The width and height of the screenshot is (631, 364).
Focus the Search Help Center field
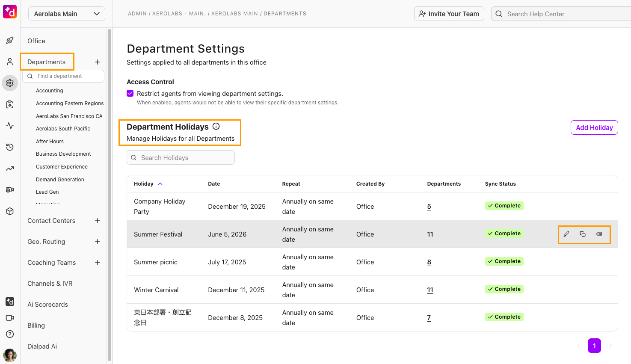pyautogui.click(x=561, y=14)
